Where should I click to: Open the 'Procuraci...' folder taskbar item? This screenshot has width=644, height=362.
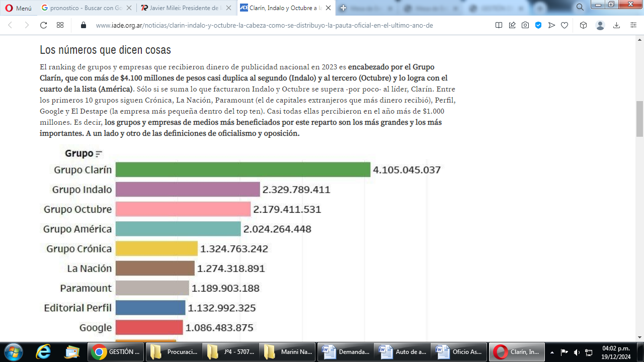(173, 352)
